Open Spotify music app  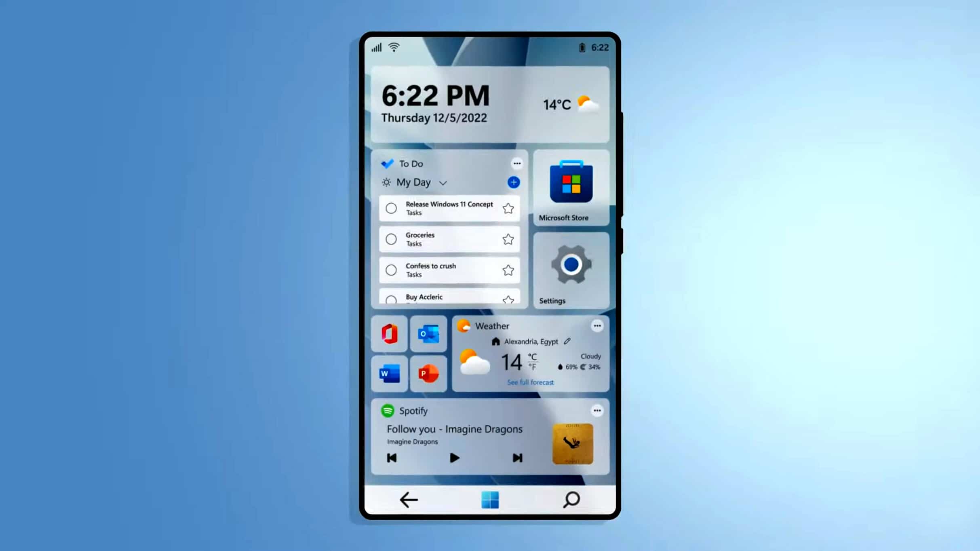coord(405,410)
